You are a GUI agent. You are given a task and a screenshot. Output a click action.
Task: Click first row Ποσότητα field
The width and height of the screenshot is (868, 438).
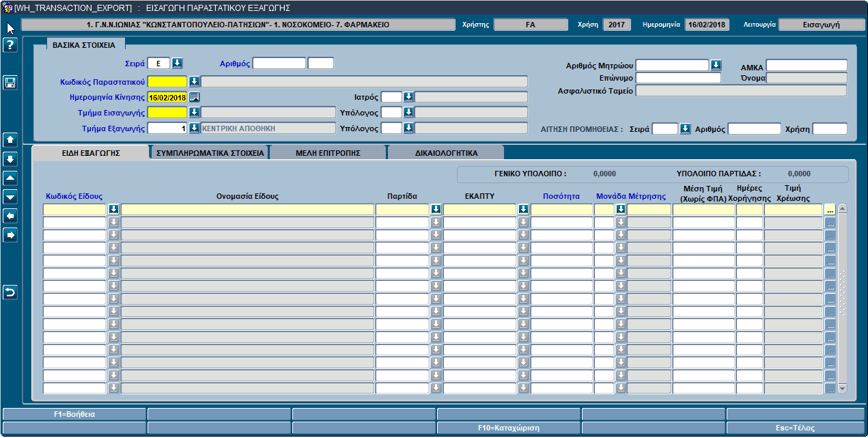click(562, 210)
